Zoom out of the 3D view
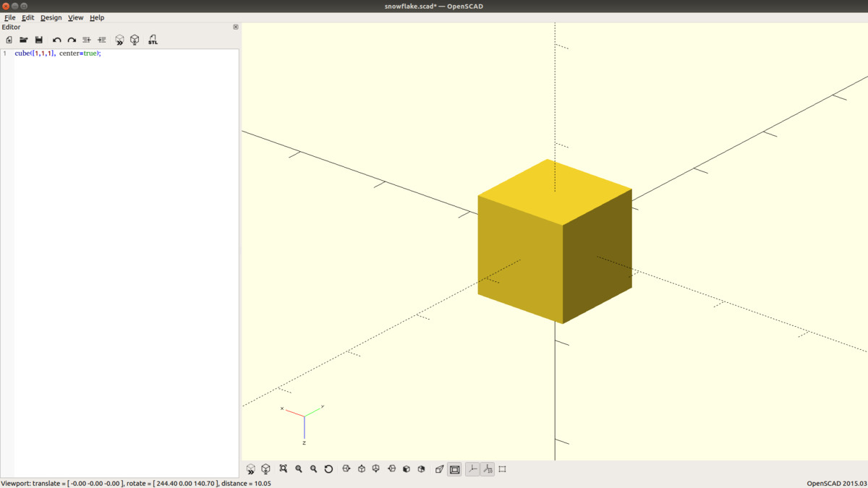Viewport: 868px width, 488px height. click(314, 469)
